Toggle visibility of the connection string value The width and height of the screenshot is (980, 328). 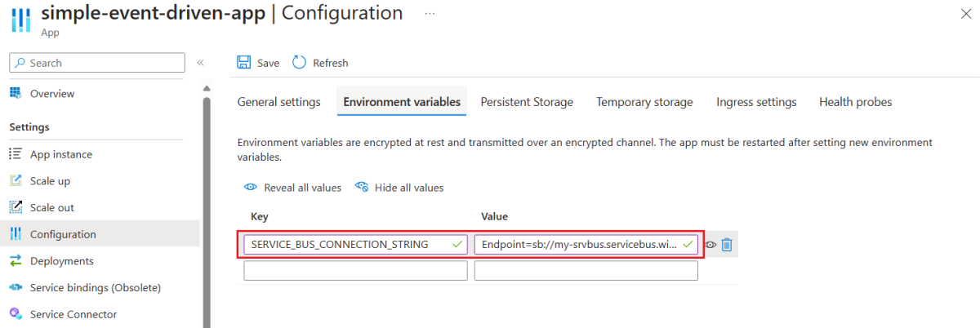click(x=710, y=245)
